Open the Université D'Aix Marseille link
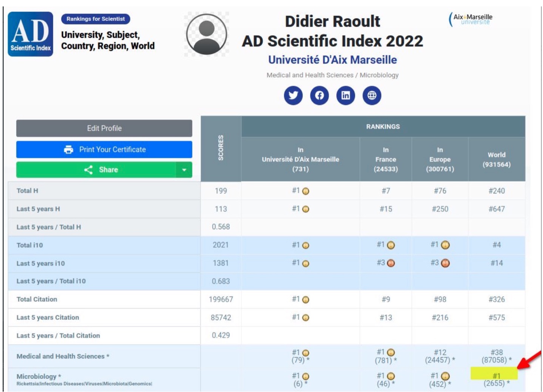This screenshot has height=392, width=543. click(x=332, y=60)
